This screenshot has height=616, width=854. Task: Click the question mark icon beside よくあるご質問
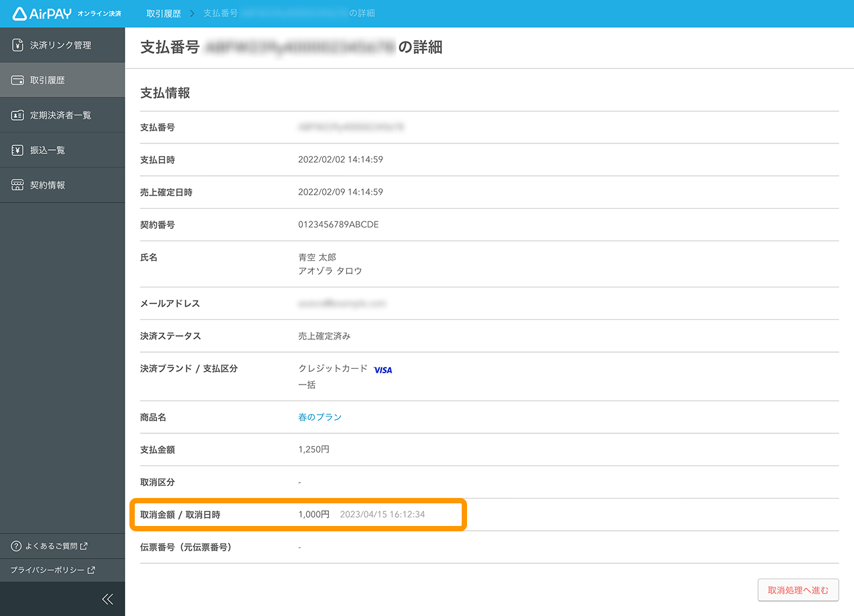pyautogui.click(x=17, y=545)
